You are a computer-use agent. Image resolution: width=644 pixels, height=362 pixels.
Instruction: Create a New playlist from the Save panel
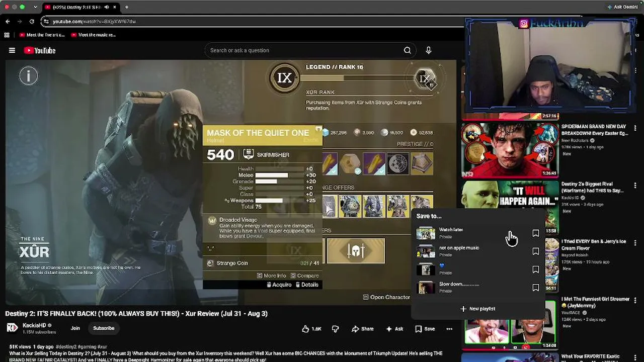pyautogui.click(x=477, y=309)
